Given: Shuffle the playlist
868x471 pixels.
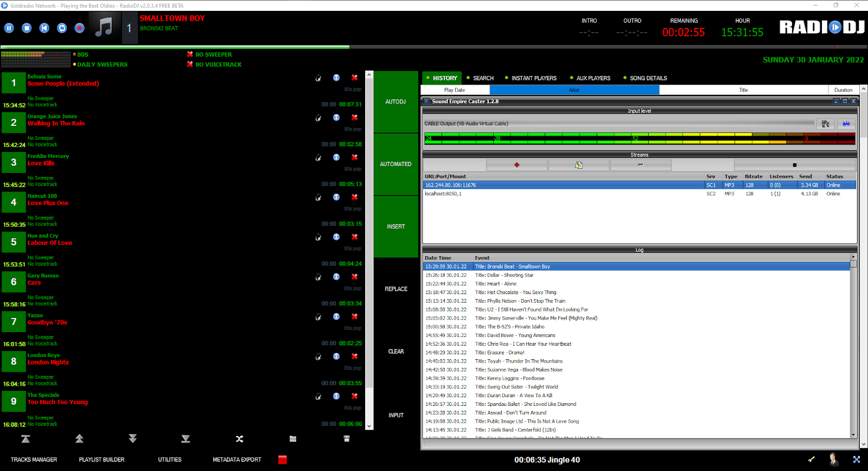Looking at the screenshot, I should coord(239,438).
